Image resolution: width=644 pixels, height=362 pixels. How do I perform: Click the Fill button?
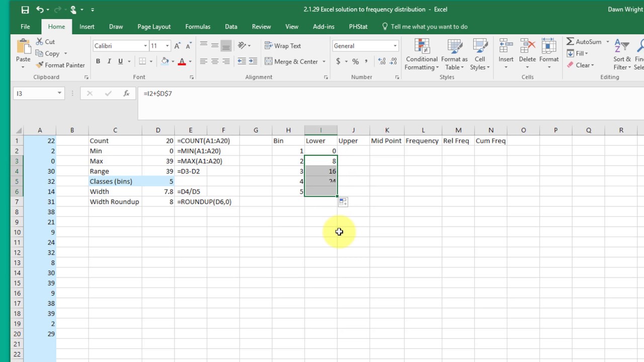click(577, 53)
